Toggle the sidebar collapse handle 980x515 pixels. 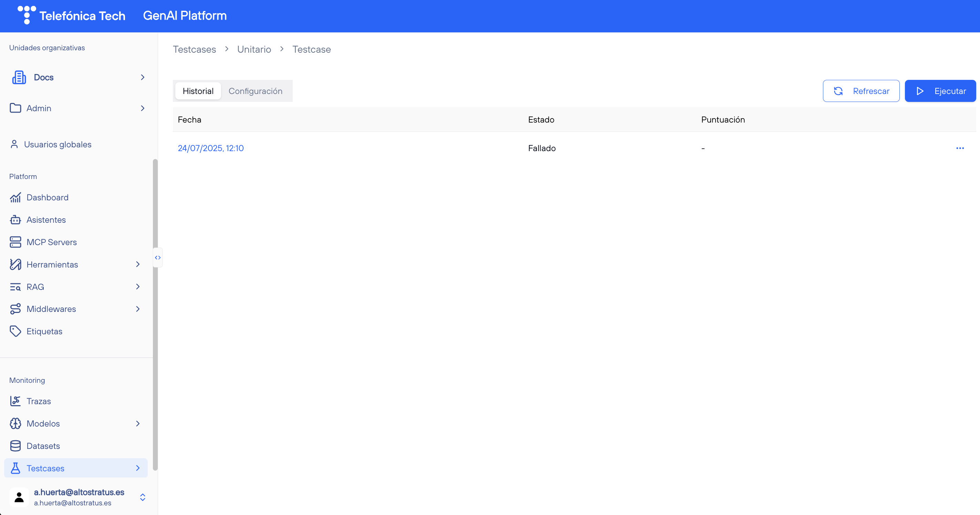pos(157,257)
